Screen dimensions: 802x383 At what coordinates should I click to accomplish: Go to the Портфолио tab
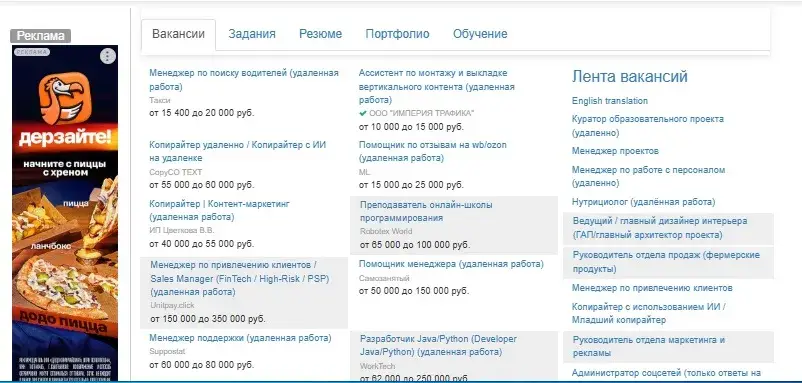(x=397, y=34)
